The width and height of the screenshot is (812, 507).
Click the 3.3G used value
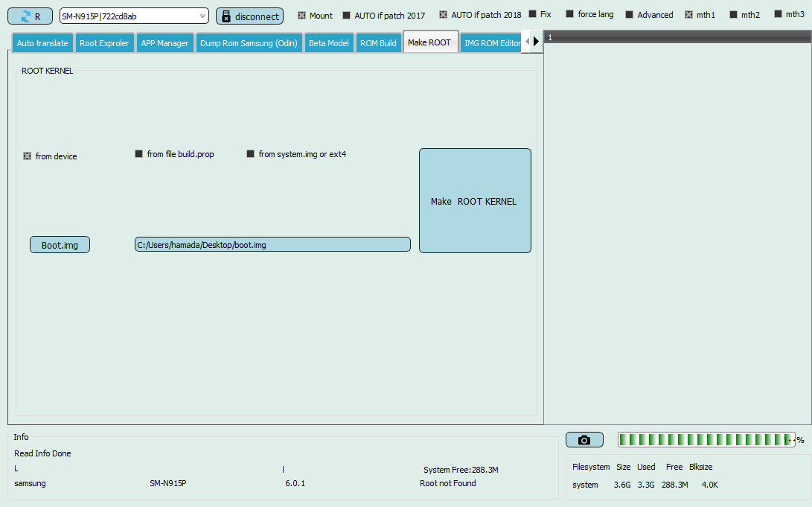click(x=646, y=485)
